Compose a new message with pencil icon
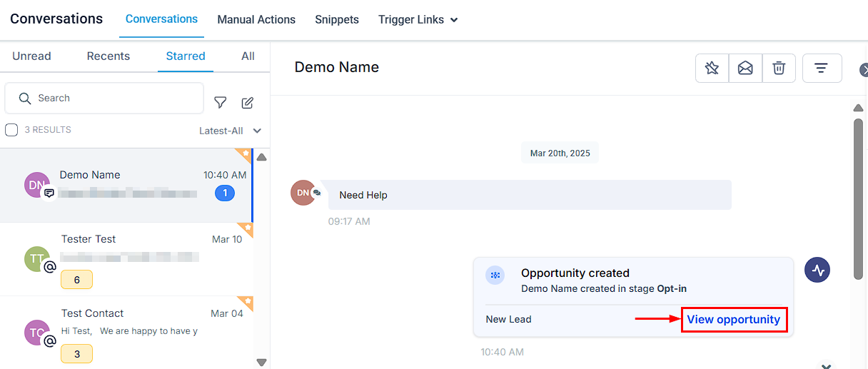Screen dimensions: 868x369 [x=248, y=103]
